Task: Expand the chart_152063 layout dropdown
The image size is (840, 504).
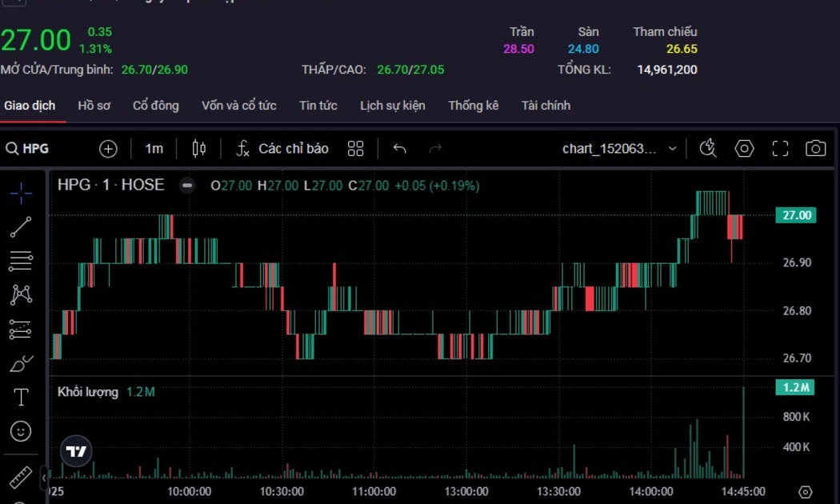Action: 672,149
